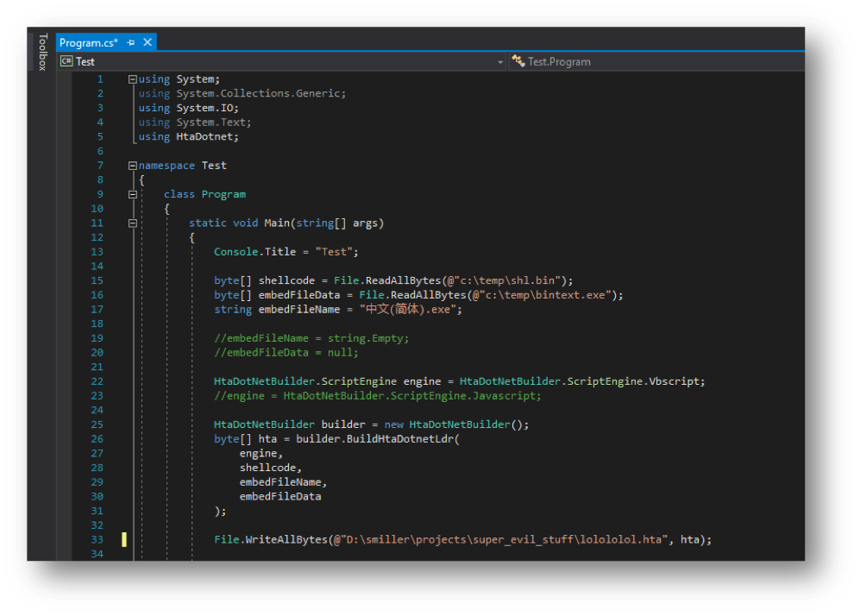
Task: Click 'Main' in the method signature
Action: pyautogui.click(x=277, y=223)
